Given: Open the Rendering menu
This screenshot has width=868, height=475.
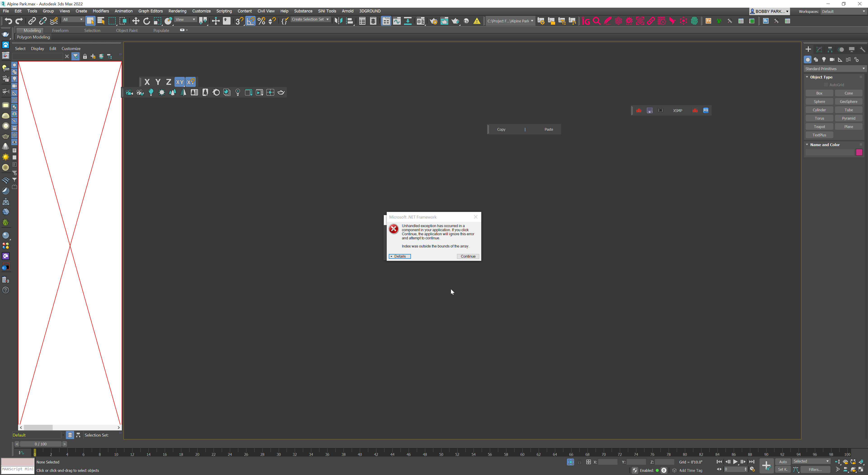Looking at the screenshot, I should click(x=177, y=11).
